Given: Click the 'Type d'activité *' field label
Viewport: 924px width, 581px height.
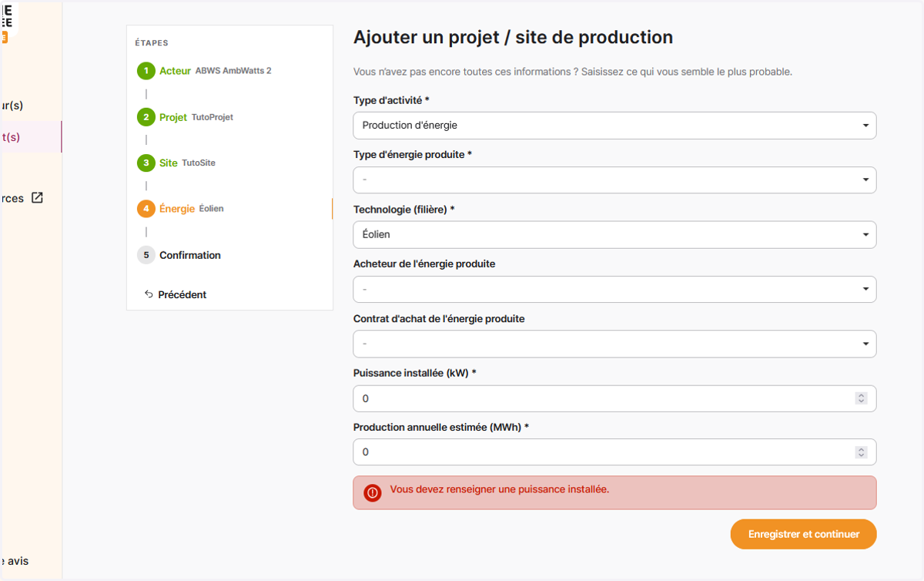Looking at the screenshot, I should [391, 100].
